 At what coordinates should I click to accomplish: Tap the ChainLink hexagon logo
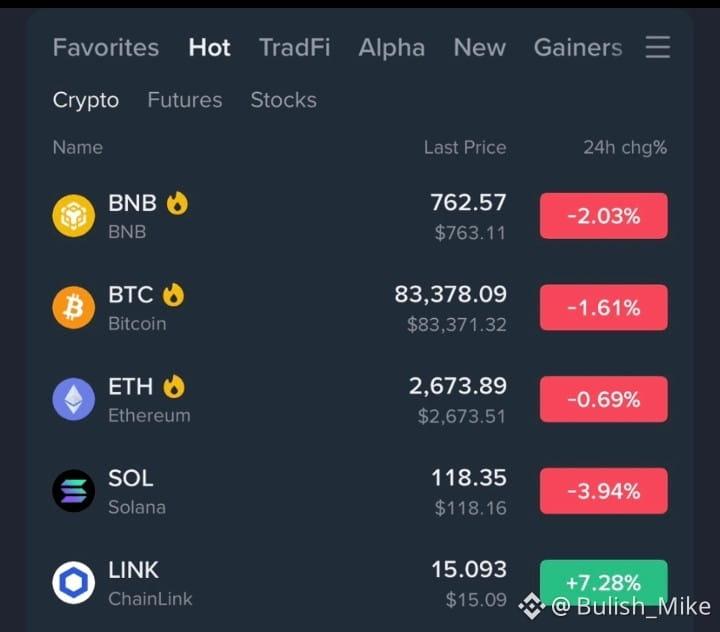(x=73, y=582)
